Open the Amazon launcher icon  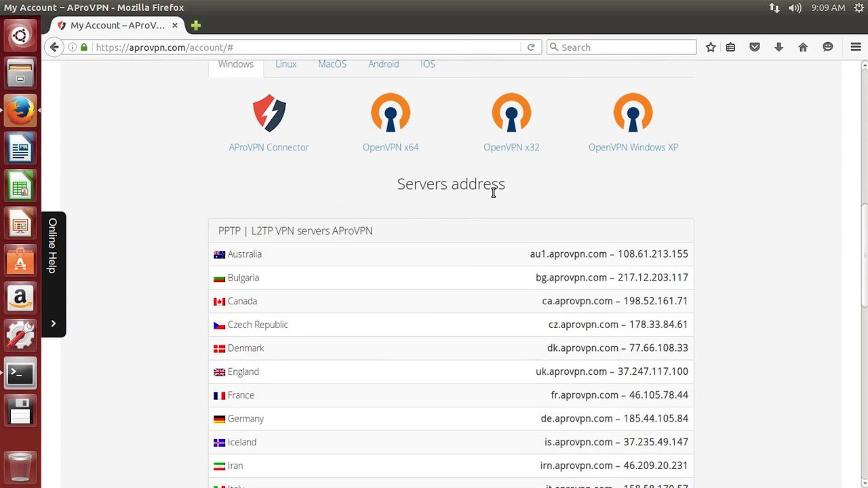[20, 297]
